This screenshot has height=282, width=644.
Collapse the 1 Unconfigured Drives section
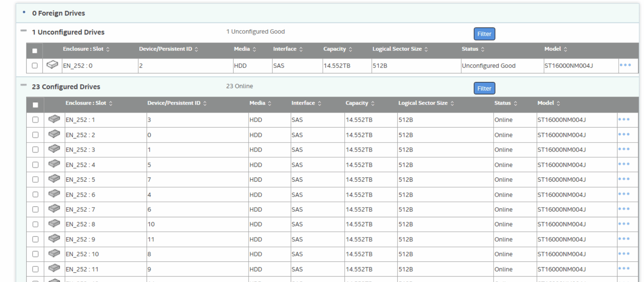click(23, 30)
